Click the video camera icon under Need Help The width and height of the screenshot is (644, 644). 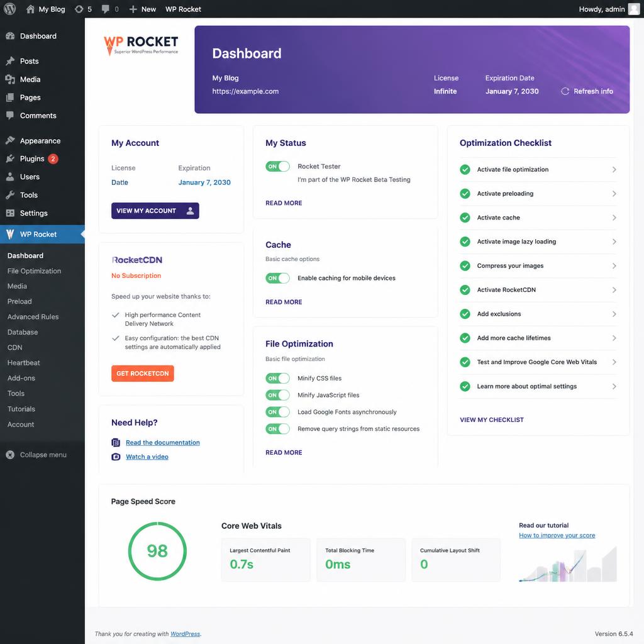(116, 457)
